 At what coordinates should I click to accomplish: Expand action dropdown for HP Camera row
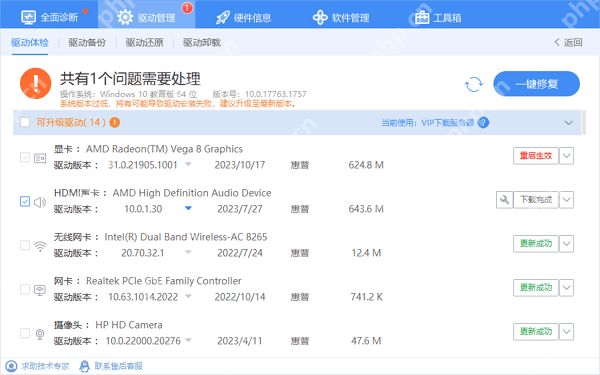pyautogui.click(x=567, y=332)
